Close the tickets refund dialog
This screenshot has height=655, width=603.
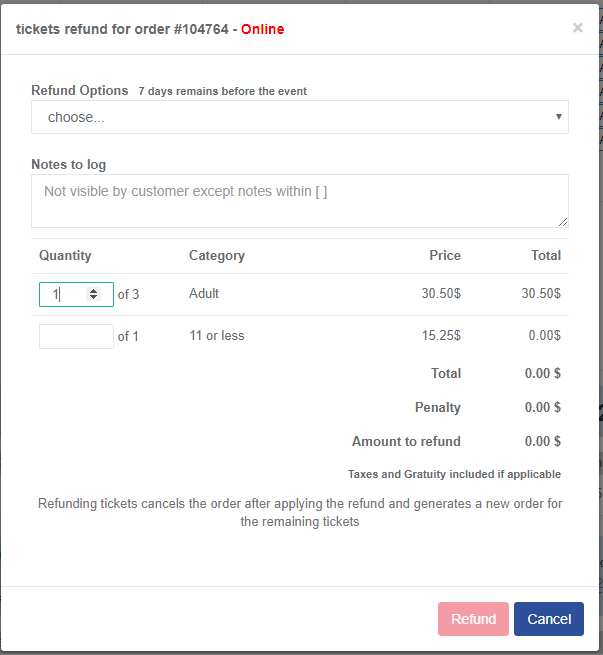578,28
